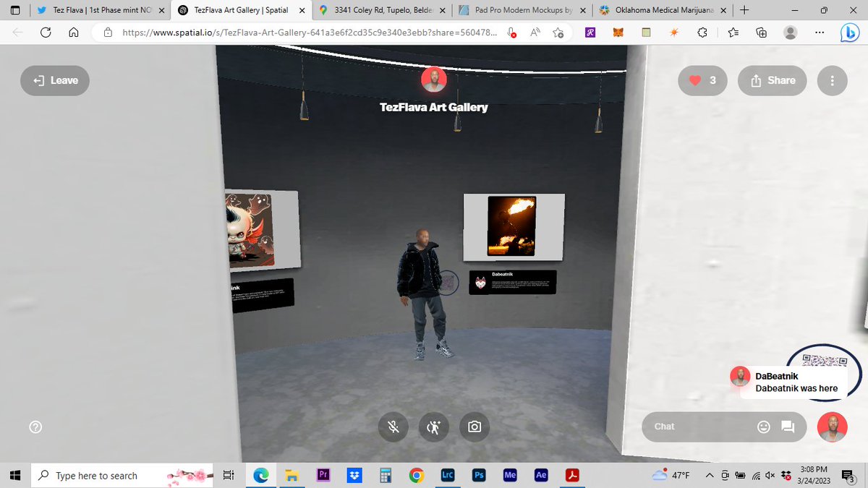
Task: Switch to the TezFlava Art Gallery Spatial tab
Action: pyautogui.click(x=242, y=10)
